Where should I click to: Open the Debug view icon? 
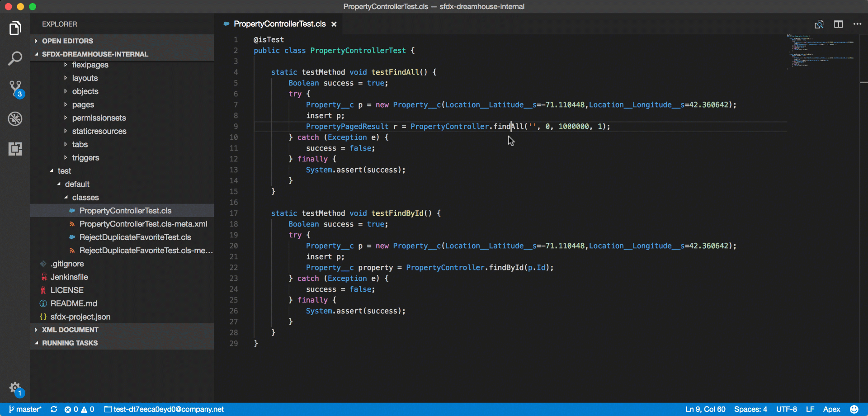coord(15,119)
